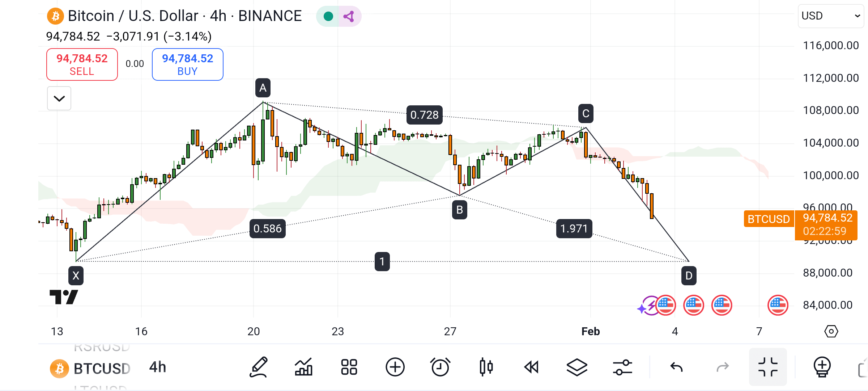Adjust chart settings with the sliders icon
The height and width of the screenshot is (391, 868).
[623, 367]
